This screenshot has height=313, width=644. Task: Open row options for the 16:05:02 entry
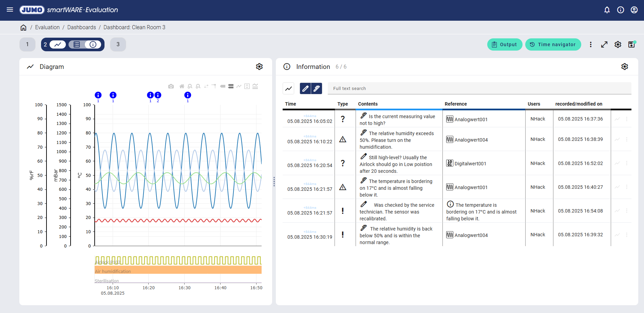tap(627, 119)
